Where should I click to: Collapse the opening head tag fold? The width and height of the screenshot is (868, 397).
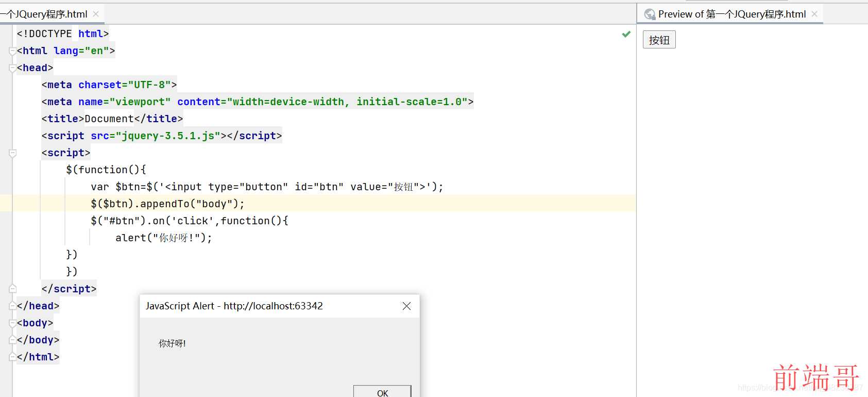click(13, 68)
